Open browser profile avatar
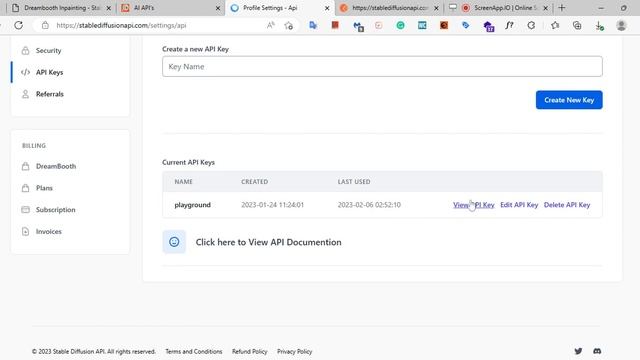Image resolution: width=640 pixels, height=360 pixels. click(x=621, y=25)
